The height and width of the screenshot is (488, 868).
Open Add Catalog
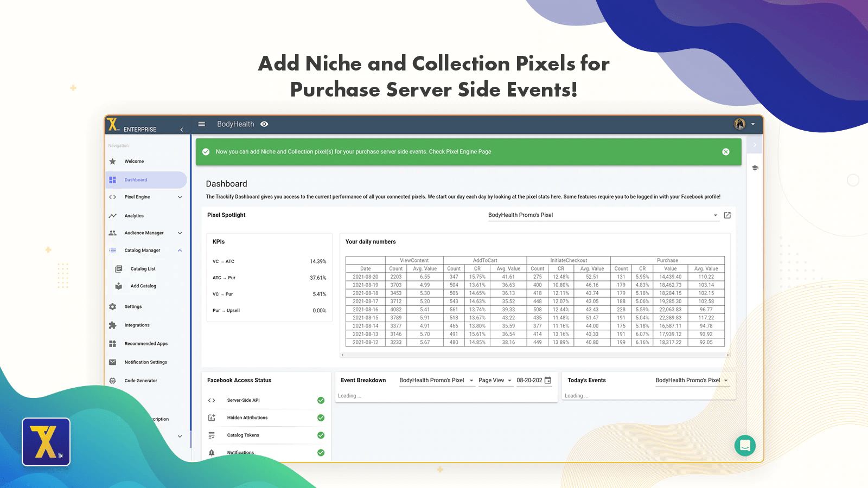point(143,286)
